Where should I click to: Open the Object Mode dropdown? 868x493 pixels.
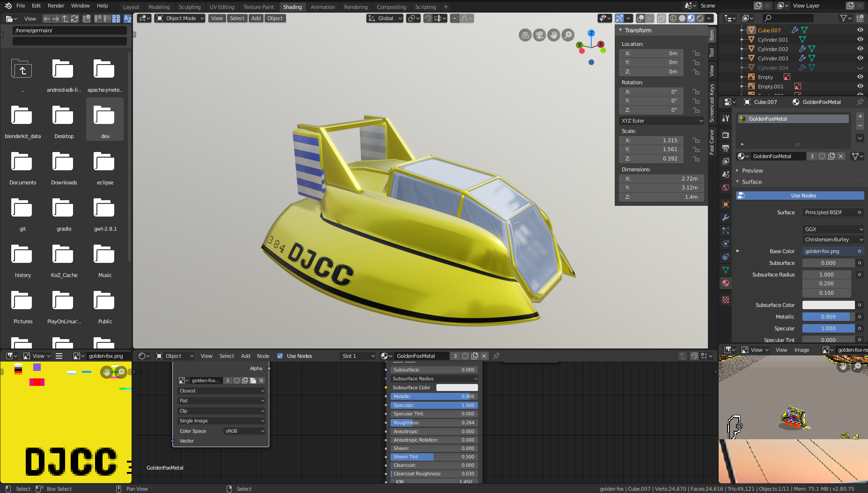pos(180,18)
